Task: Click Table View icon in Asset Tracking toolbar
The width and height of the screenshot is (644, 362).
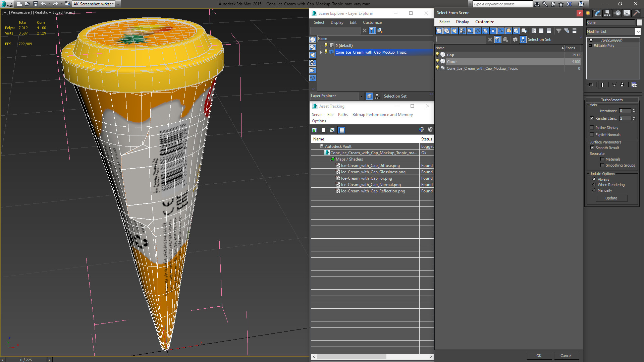Action: 341,130
